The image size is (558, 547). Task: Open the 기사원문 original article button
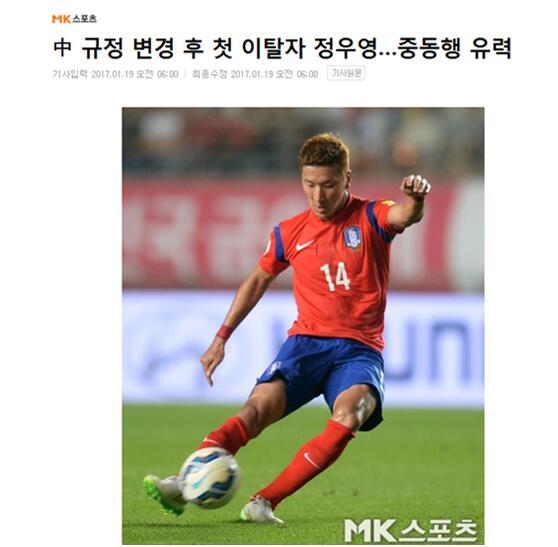[x=346, y=73]
